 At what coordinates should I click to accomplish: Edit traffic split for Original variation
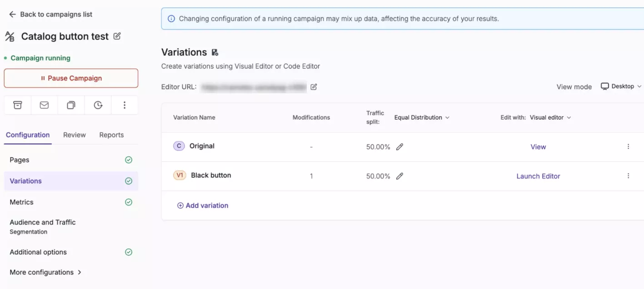pos(399,147)
